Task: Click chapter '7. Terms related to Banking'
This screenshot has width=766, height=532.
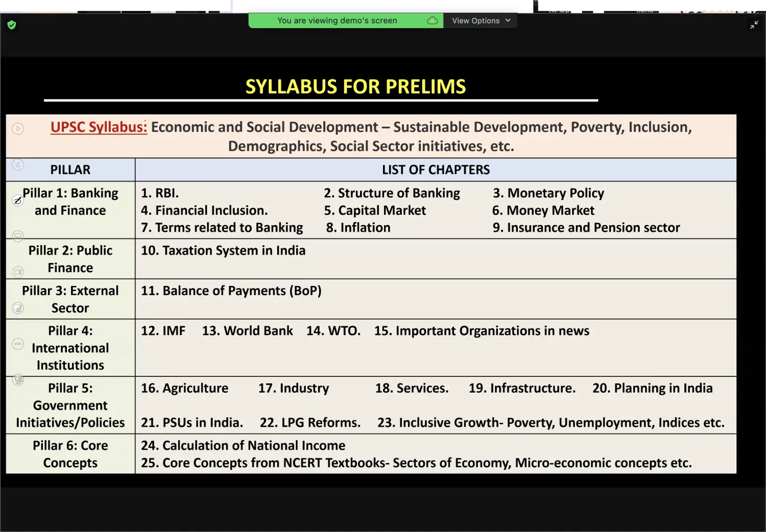Action: click(x=222, y=228)
